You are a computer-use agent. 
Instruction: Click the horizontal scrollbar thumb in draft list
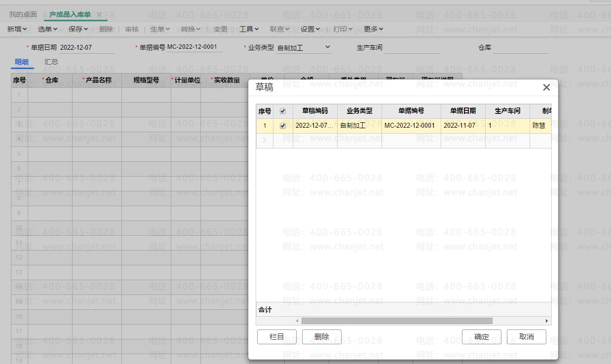coord(397,321)
